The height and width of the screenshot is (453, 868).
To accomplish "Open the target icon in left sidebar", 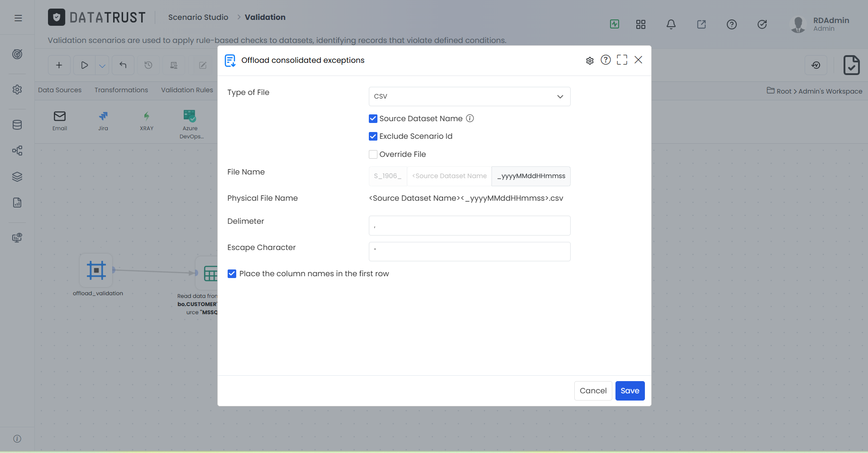I will [x=17, y=54].
